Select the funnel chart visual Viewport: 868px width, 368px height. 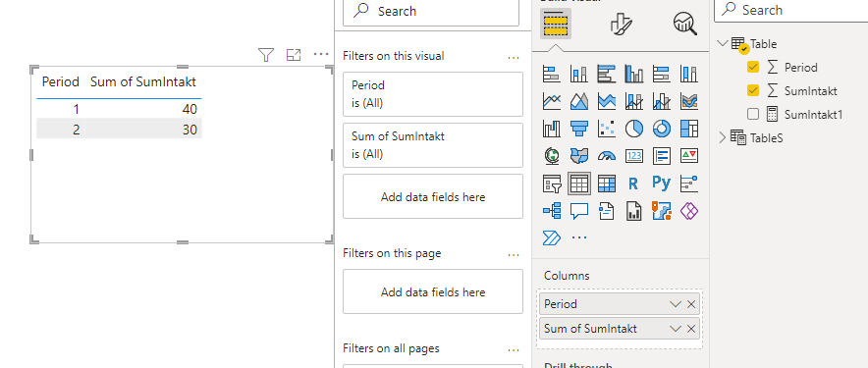[579, 129]
